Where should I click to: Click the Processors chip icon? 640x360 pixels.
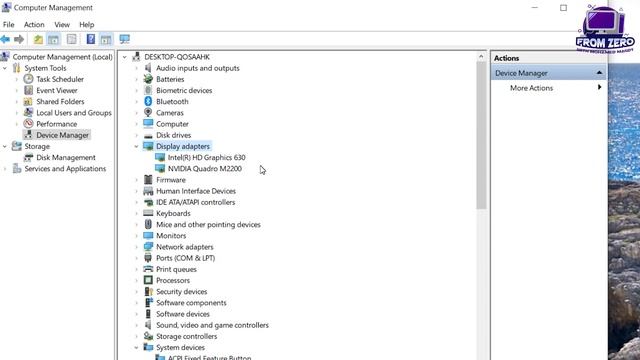[148, 280]
